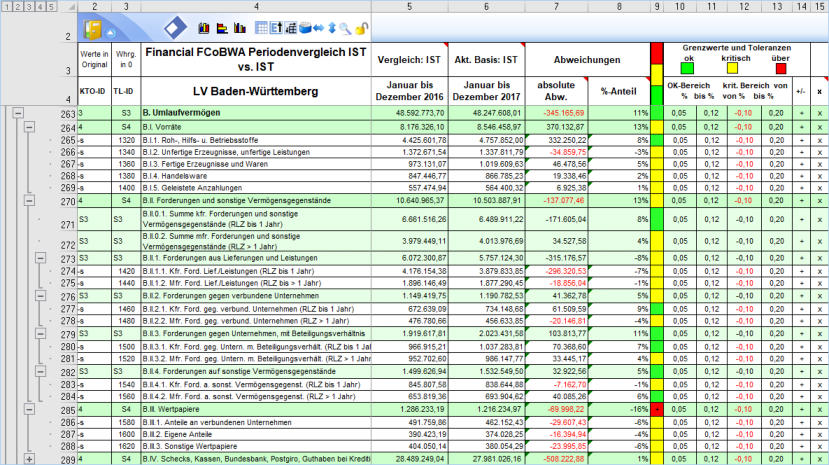The width and height of the screenshot is (829, 465).
Task: Click the red 'über' color swatch
Action: pyautogui.click(x=781, y=70)
